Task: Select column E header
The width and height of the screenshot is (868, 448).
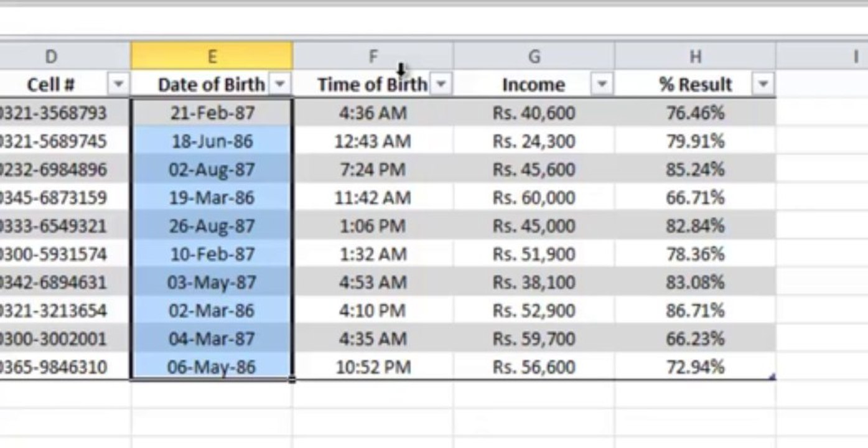Action: point(212,57)
